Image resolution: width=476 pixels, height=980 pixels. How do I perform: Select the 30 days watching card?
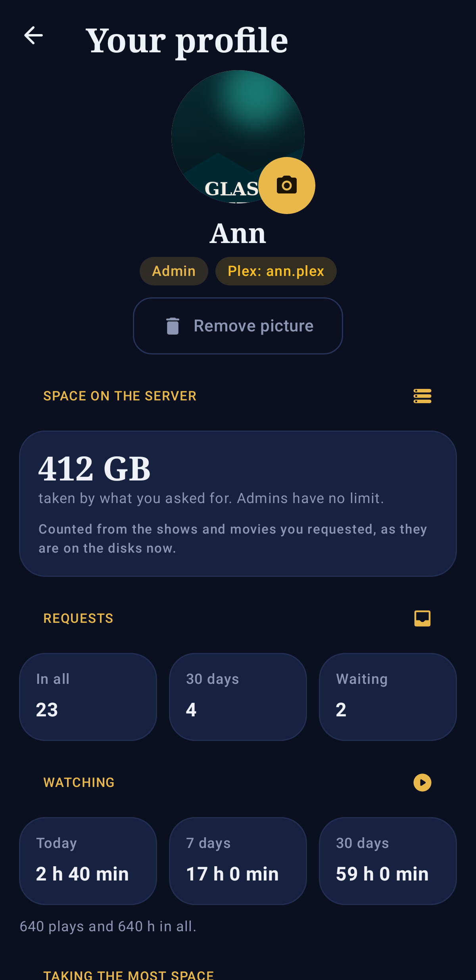(388, 861)
